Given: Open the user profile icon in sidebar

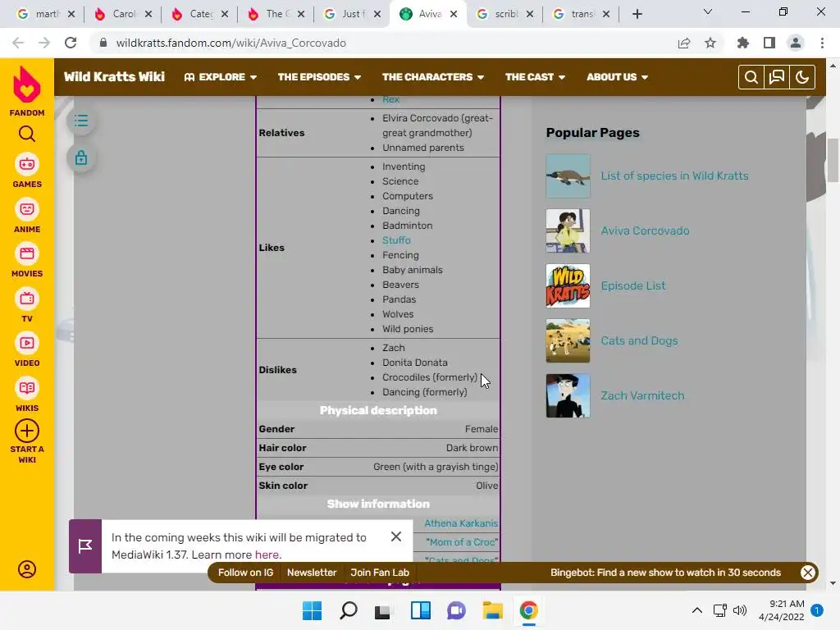Looking at the screenshot, I should click(27, 569).
